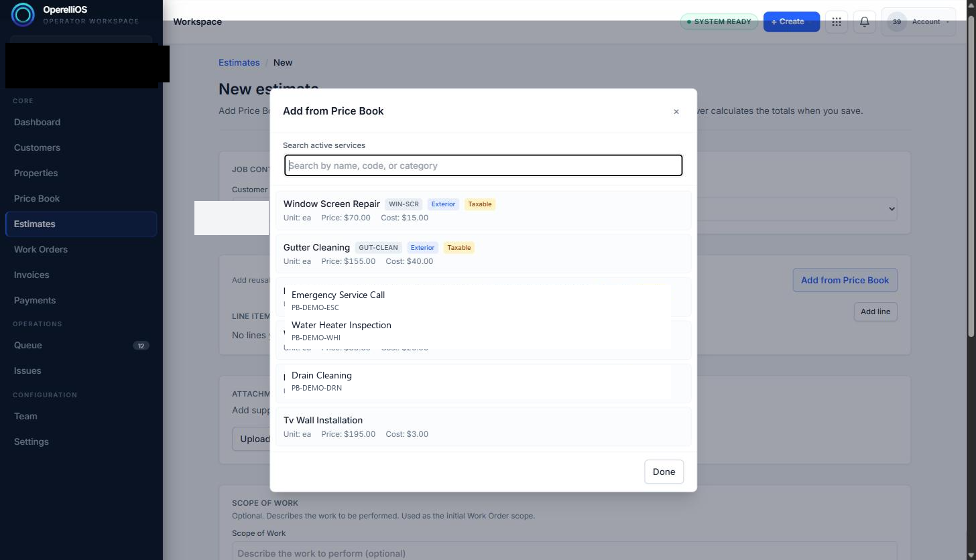Open Estimates in the sidebar
976x560 pixels.
tap(81, 224)
